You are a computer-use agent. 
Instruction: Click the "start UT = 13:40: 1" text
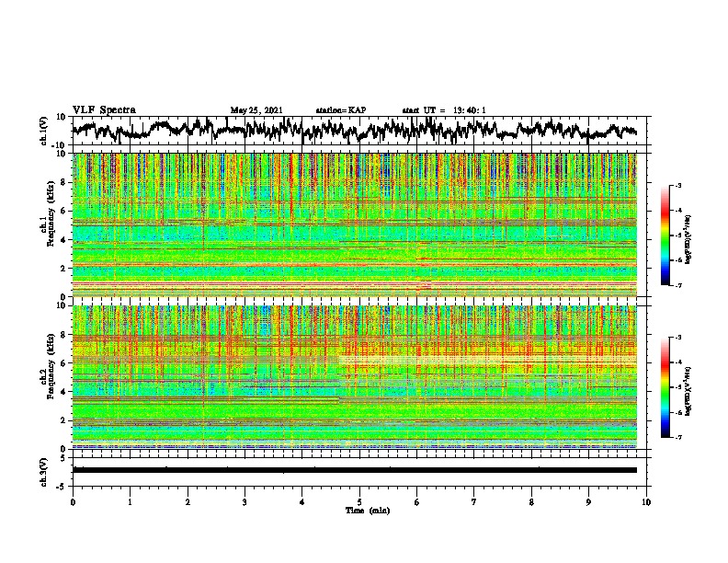coord(444,110)
